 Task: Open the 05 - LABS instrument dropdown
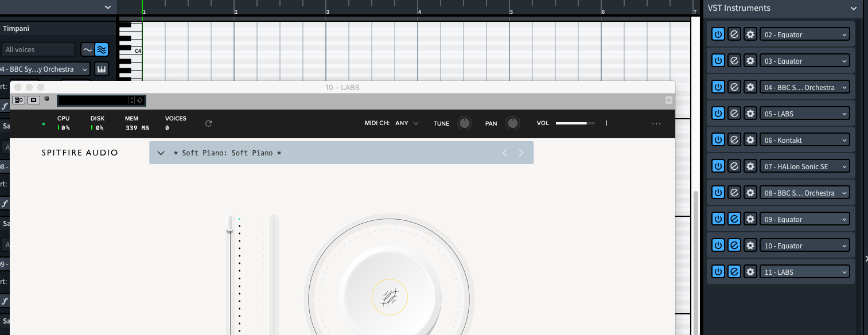click(804, 114)
